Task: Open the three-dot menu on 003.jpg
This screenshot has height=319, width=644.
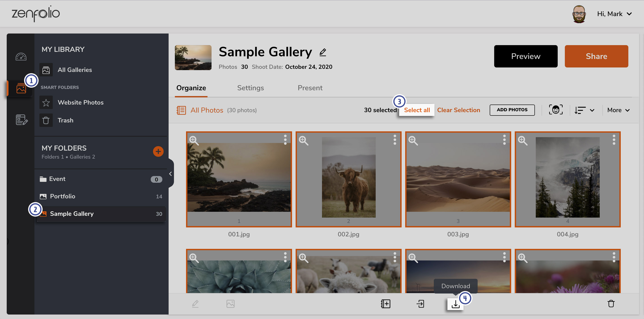Action: [x=504, y=140]
